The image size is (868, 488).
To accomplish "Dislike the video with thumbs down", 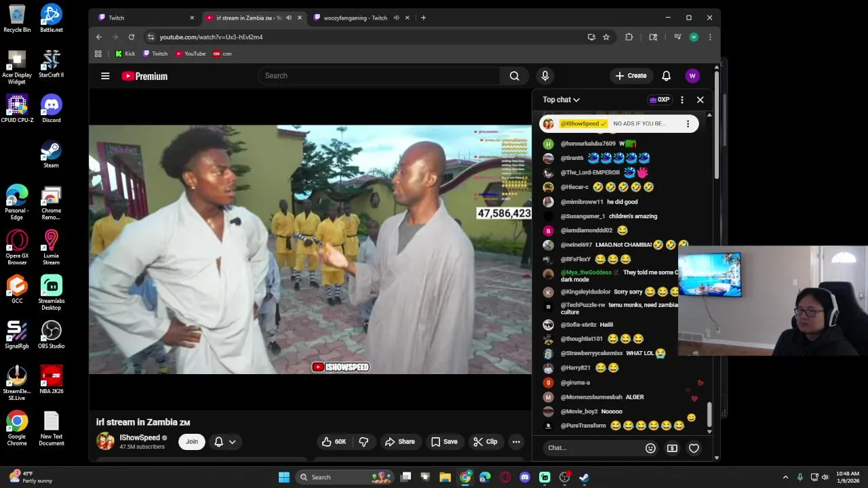I will pos(364,442).
